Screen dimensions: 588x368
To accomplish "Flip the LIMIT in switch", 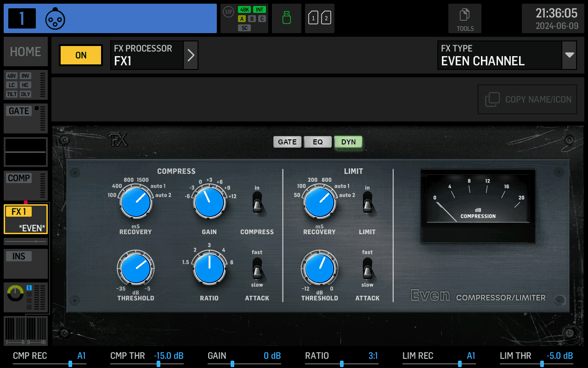I will [367, 203].
